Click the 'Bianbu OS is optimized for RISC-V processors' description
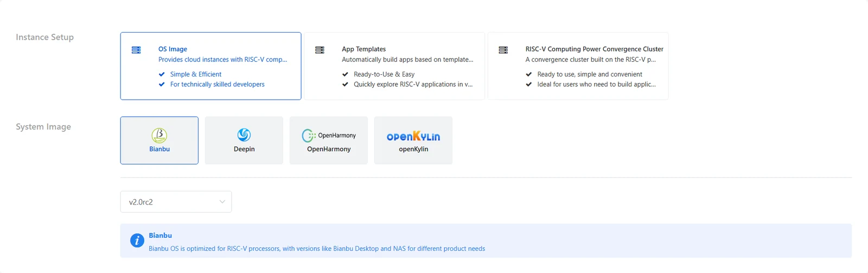Image resolution: width=868 pixels, height=273 pixels. [x=317, y=249]
